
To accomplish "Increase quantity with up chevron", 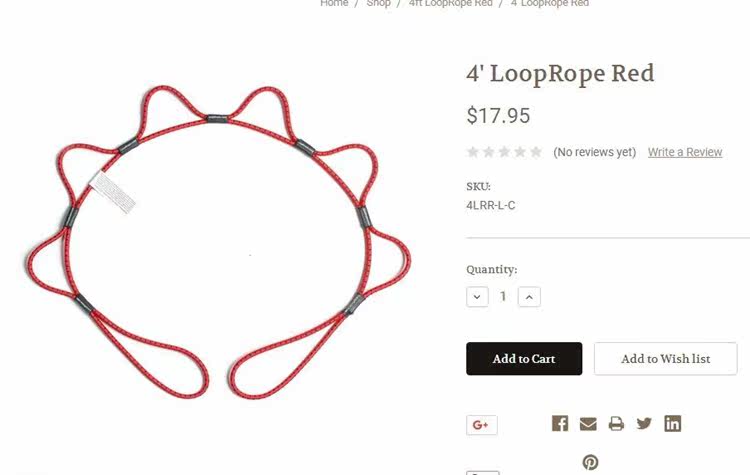I will 529,297.
